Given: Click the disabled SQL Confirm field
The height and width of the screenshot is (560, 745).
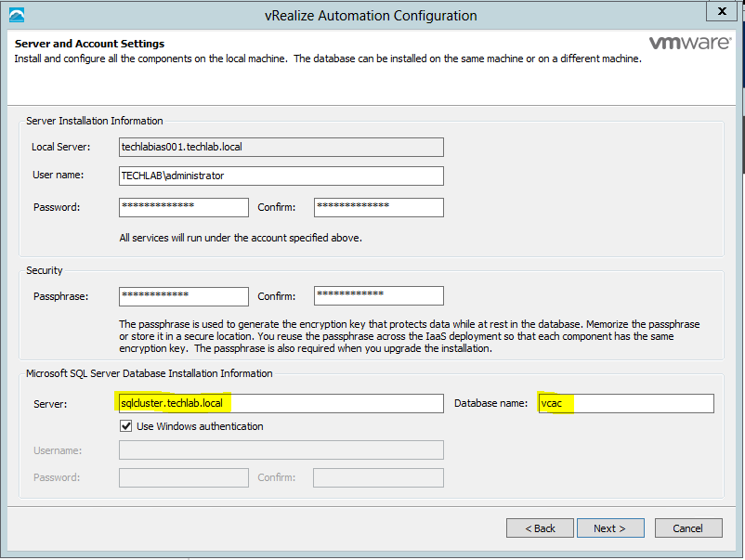Looking at the screenshot, I should (x=378, y=478).
